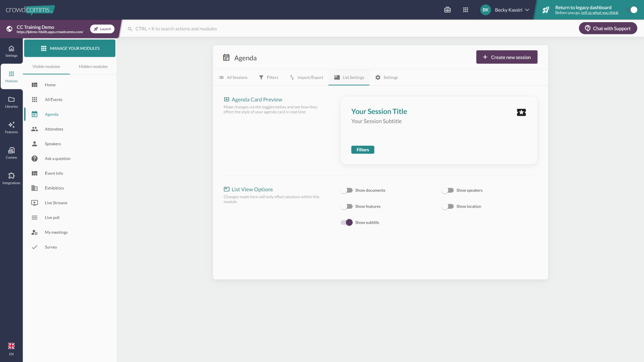
Task: Click the Live Streams play icon
Action: (34, 203)
